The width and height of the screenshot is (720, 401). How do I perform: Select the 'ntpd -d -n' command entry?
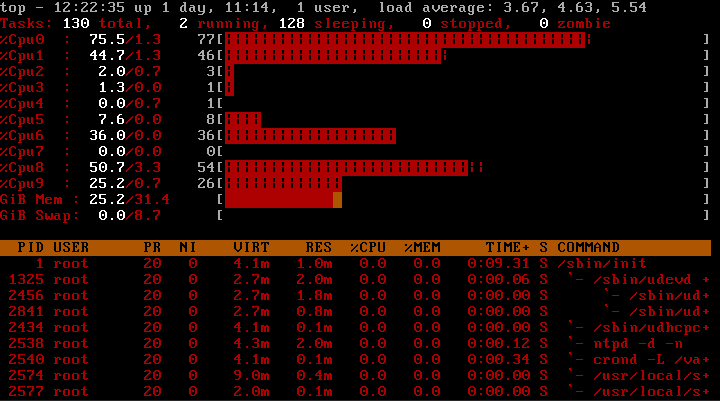tap(638, 344)
